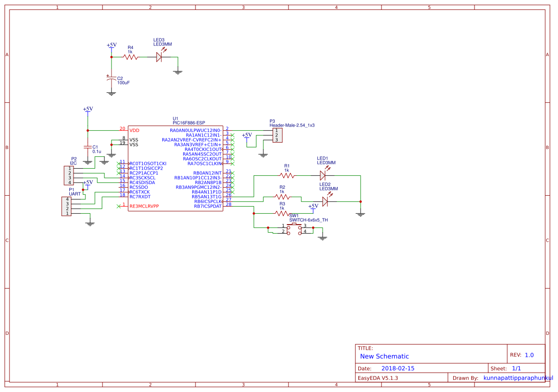Select the C2 100uF capacitor symbol
558x392 pixels.
[112, 79]
